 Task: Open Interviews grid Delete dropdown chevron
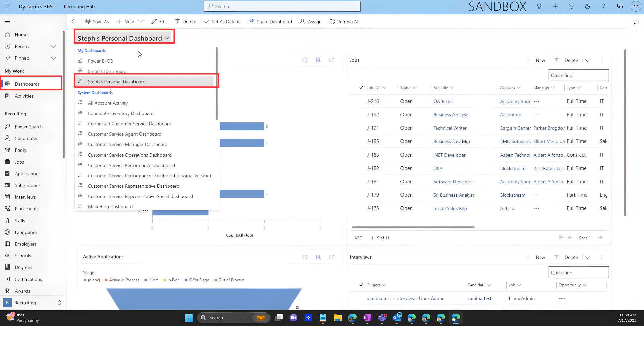point(588,257)
